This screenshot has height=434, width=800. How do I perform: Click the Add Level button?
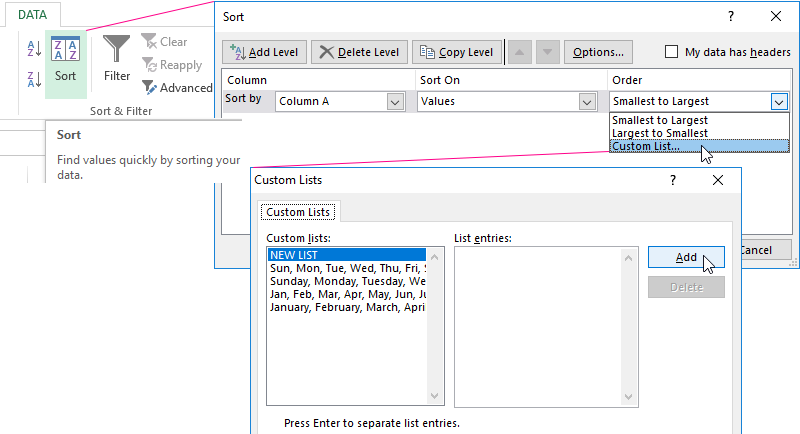[x=264, y=52]
